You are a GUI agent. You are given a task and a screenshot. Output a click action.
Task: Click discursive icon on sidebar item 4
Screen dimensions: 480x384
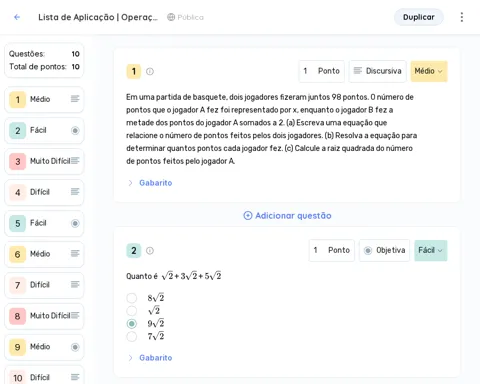click(x=75, y=192)
